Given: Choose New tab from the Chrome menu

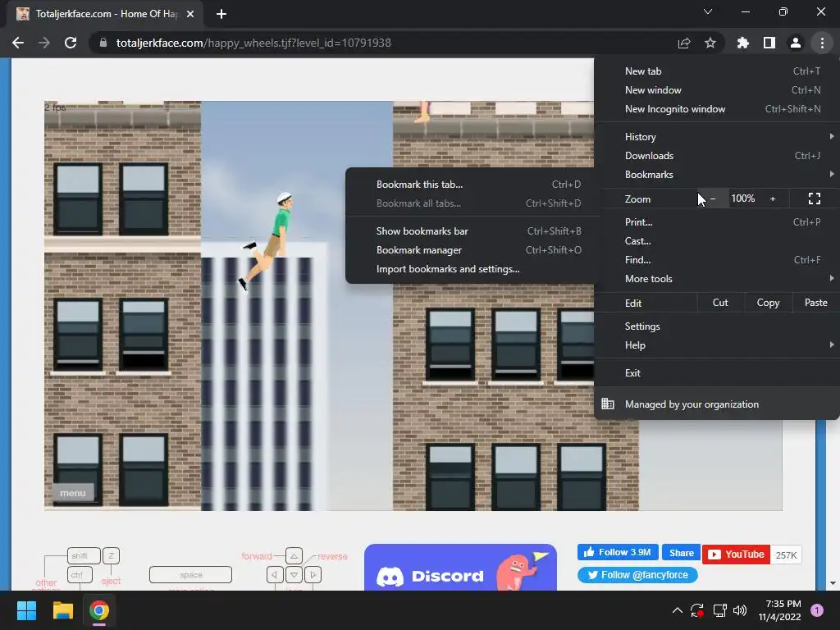Looking at the screenshot, I should click(x=717, y=71).
